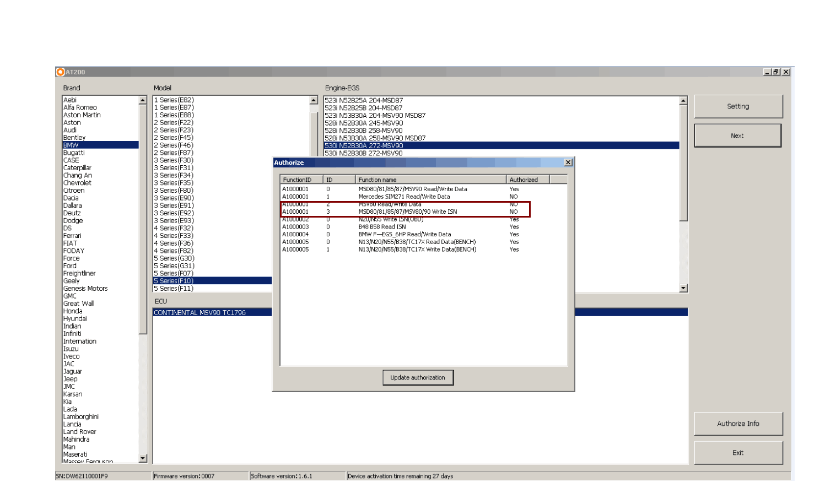Click the Exit button

tap(738, 452)
